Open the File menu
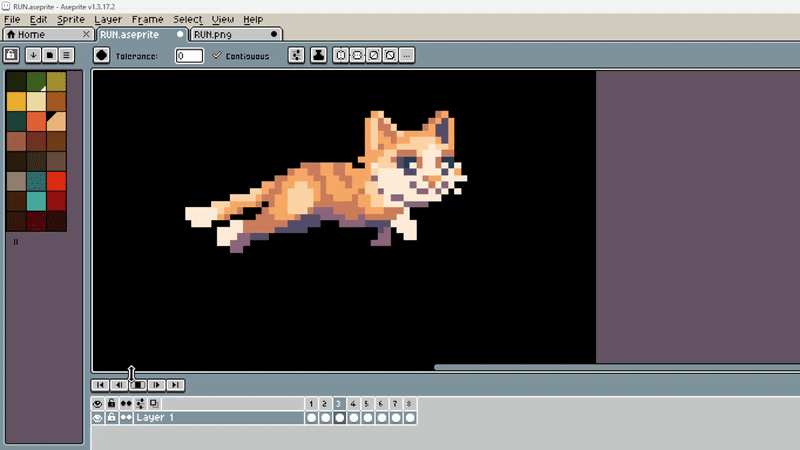The width and height of the screenshot is (800, 450). [12, 19]
